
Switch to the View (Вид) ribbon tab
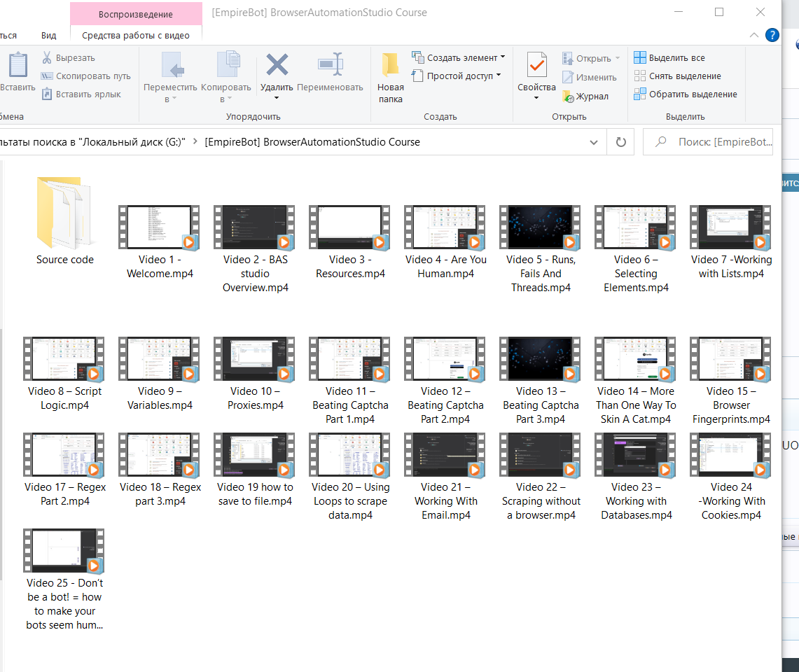(x=48, y=36)
